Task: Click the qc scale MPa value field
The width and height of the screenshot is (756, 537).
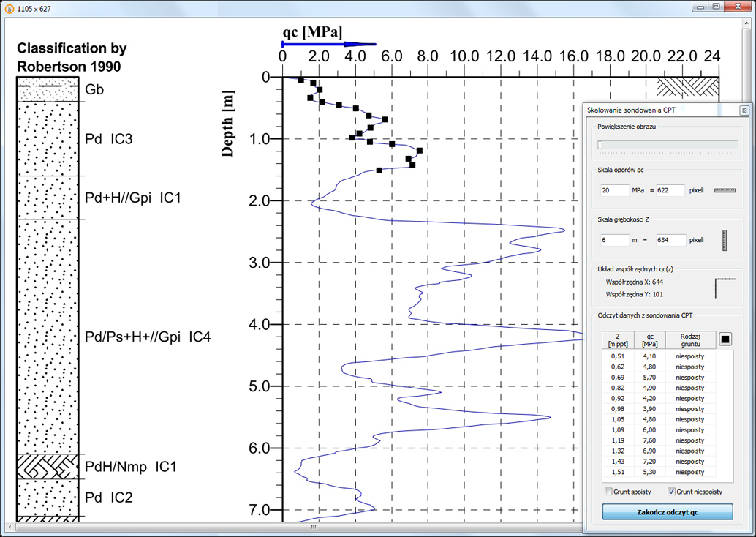Action: coord(615,190)
